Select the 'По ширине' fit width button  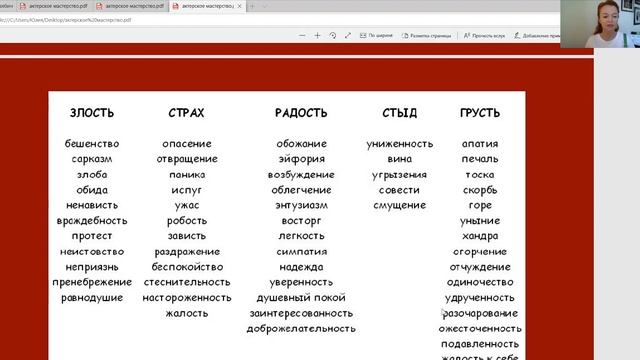pyautogui.click(x=376, y=36)
